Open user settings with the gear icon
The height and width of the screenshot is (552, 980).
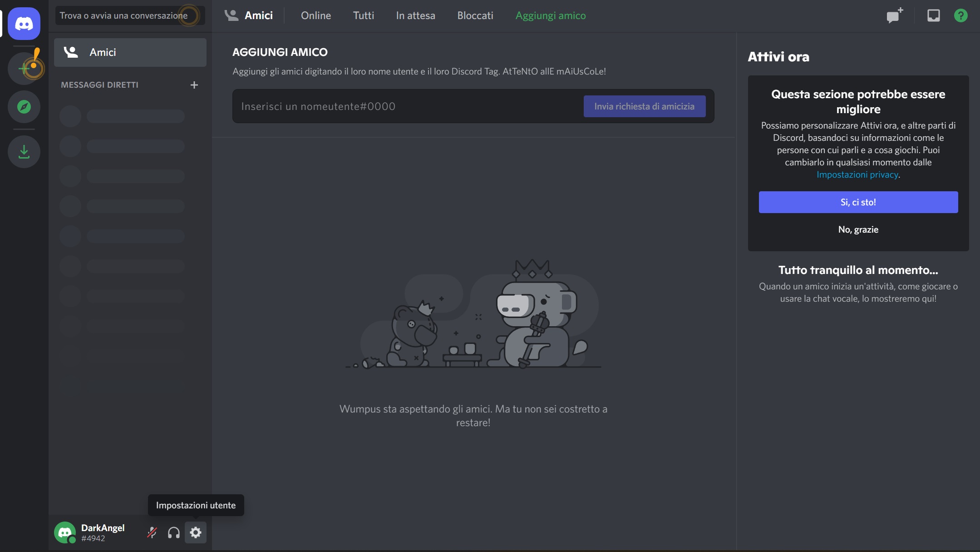[x=196, y=532]
